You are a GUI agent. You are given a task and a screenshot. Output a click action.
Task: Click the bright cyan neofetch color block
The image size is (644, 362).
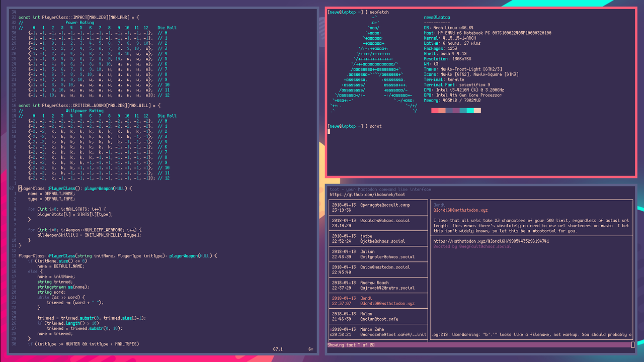tap(470, 111)
